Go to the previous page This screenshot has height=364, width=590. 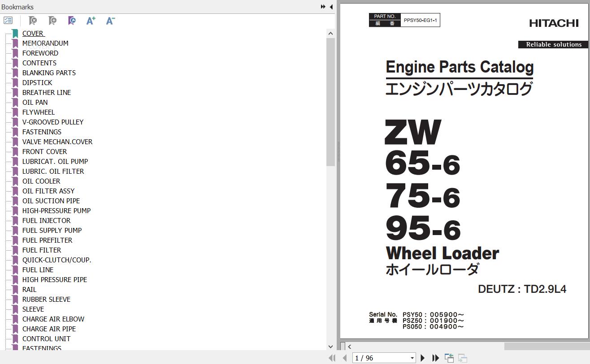click(344, 358)
